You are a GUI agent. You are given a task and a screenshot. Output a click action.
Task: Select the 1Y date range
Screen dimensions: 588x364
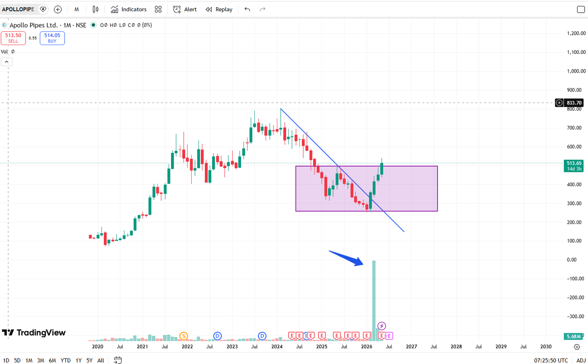[78, 360]
